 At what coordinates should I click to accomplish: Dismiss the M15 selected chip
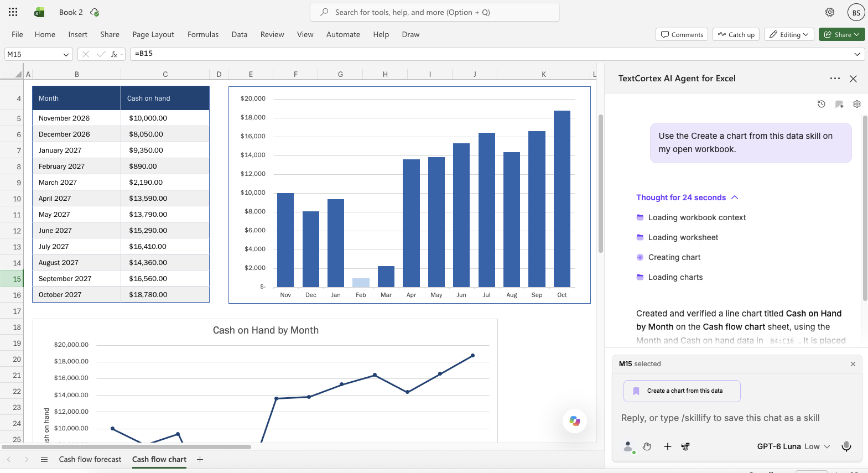(853, 364)
